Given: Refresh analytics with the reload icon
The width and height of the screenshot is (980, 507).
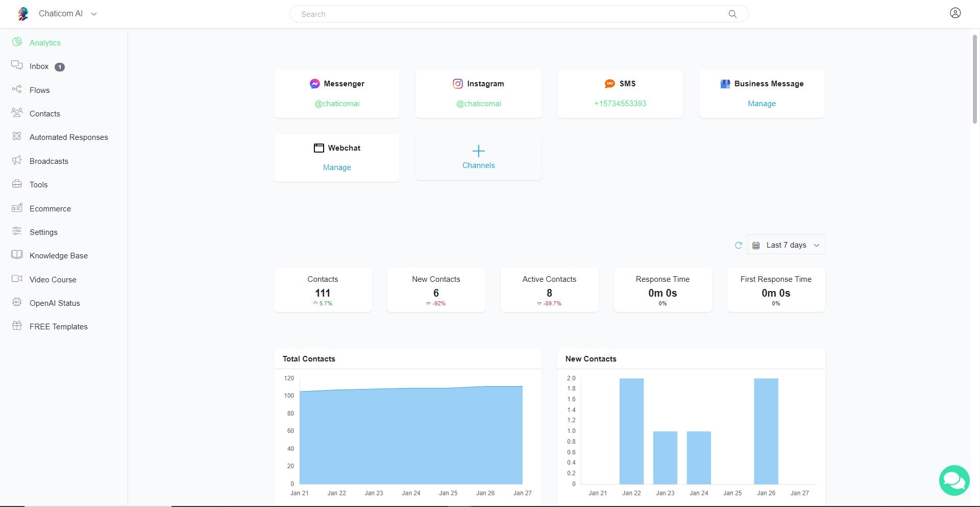Looking at the screenshot, I should [738, 245].
